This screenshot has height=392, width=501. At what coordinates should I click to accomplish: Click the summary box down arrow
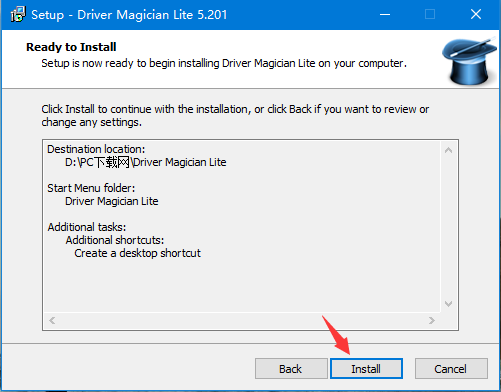pyautogui.click(x=448, y=304)
